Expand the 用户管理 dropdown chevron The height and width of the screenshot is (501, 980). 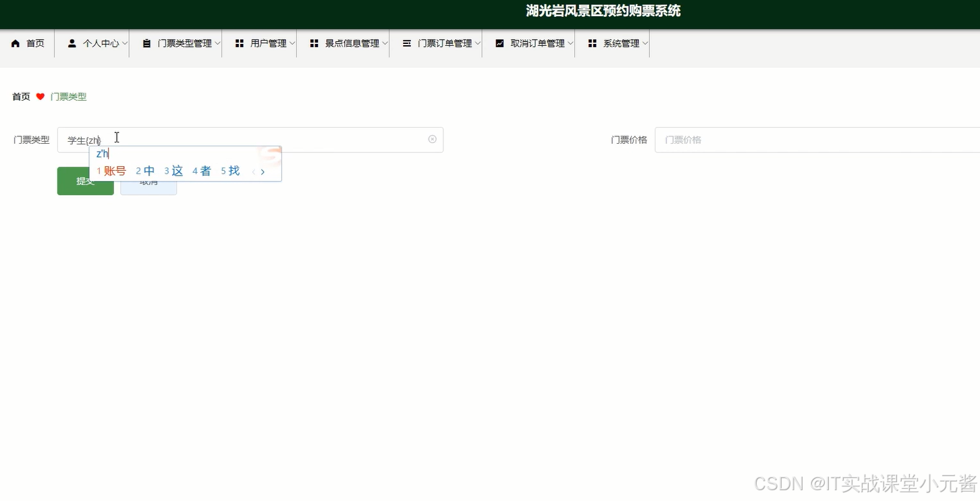292,43
